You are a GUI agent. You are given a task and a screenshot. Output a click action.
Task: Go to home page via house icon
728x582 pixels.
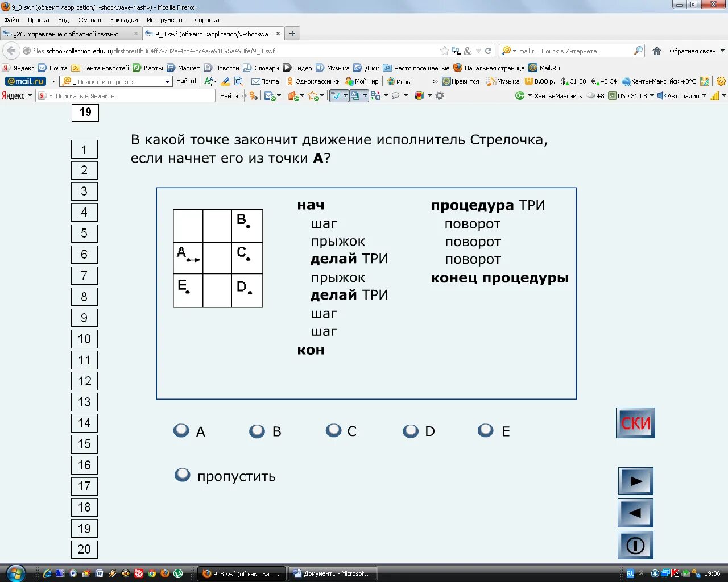657,51
